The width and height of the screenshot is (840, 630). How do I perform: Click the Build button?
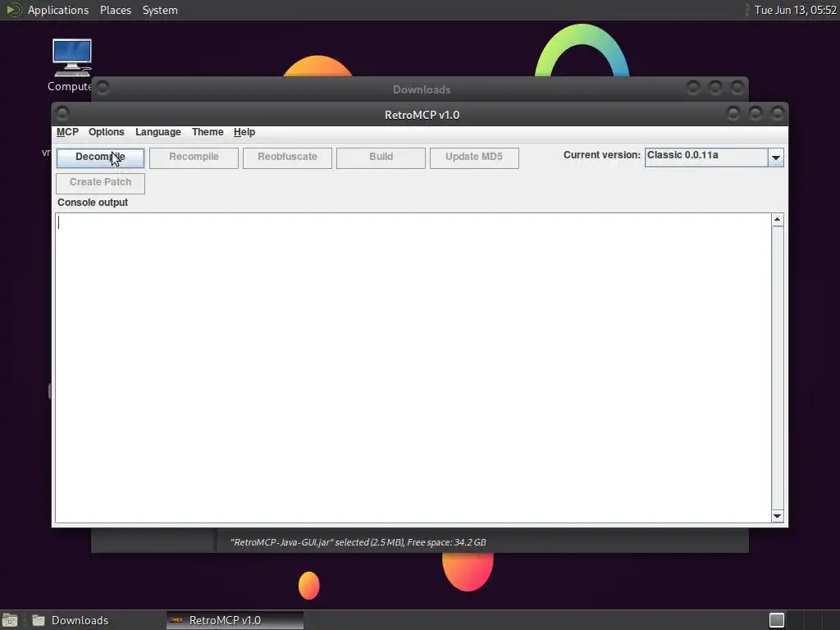381,157
